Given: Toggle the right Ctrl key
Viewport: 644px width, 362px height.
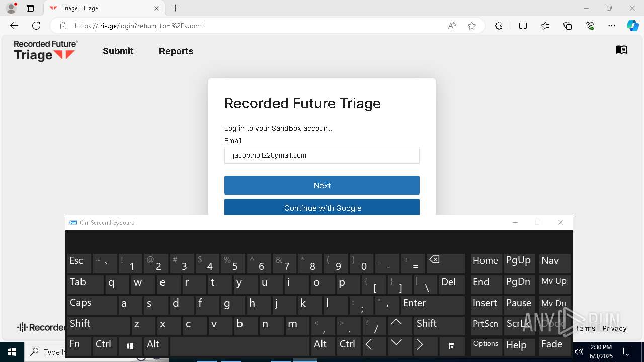Looking at the screenshot, I should tap(349, 346).
